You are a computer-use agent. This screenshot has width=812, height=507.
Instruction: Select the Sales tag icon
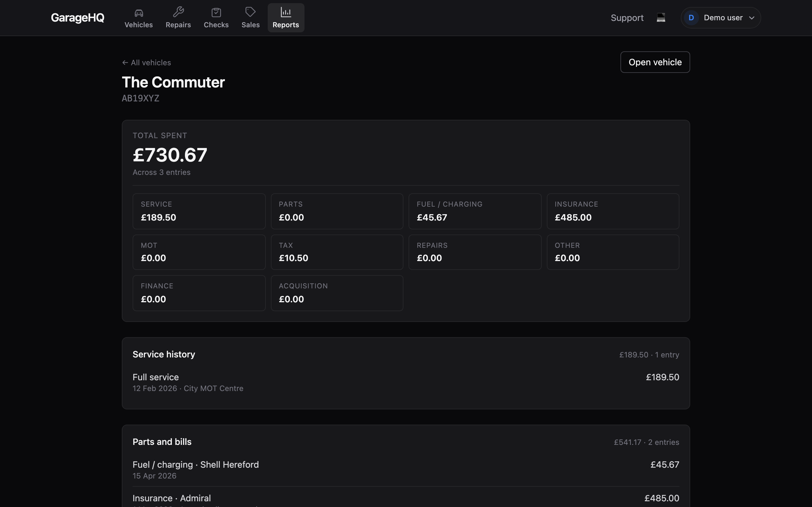[x=250, y=12]
